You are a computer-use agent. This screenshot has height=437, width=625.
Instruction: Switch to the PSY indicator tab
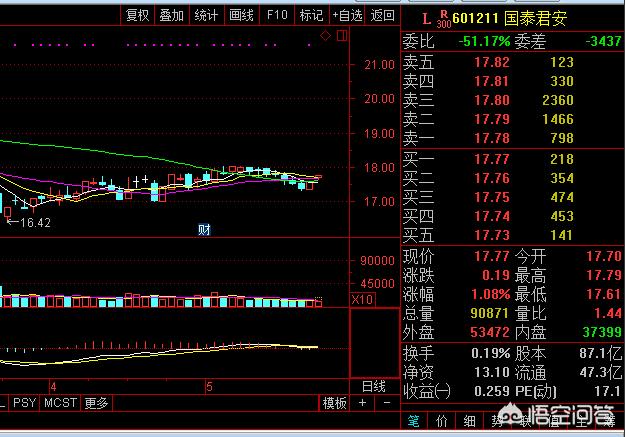[x=24, y=403]
